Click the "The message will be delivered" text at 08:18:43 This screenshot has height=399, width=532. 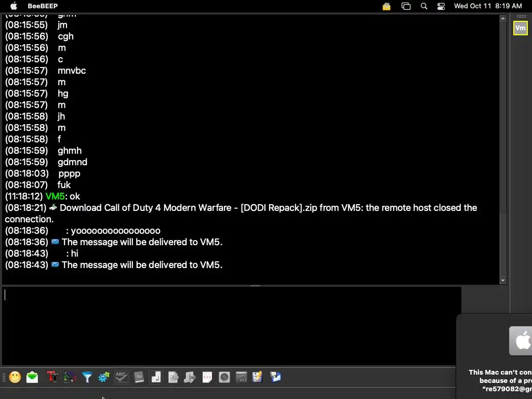point(142,264)
